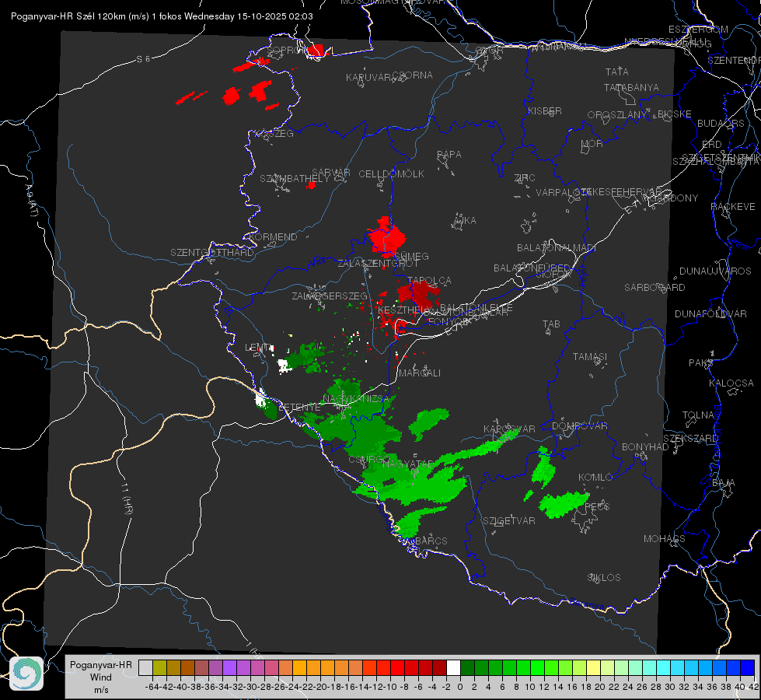Screen dimensions: 761x700
Task: Click the BALATONALMÁDI town label
Action: click(x=557, y=247)
